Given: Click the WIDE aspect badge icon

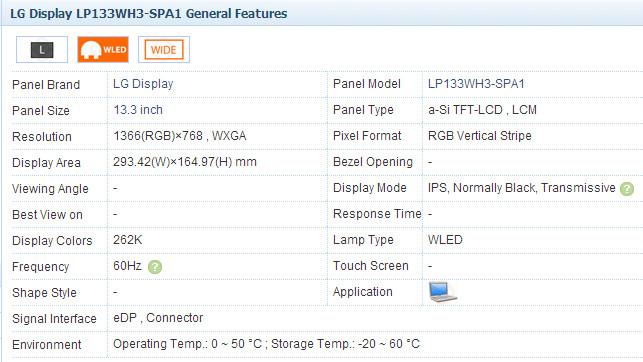Looking at the screenshot, I should (x=164, y=50).
